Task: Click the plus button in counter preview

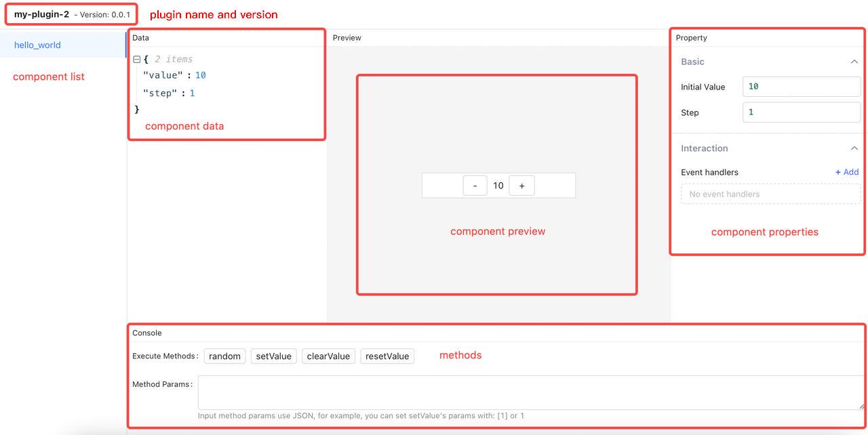Action: (521, 186)
